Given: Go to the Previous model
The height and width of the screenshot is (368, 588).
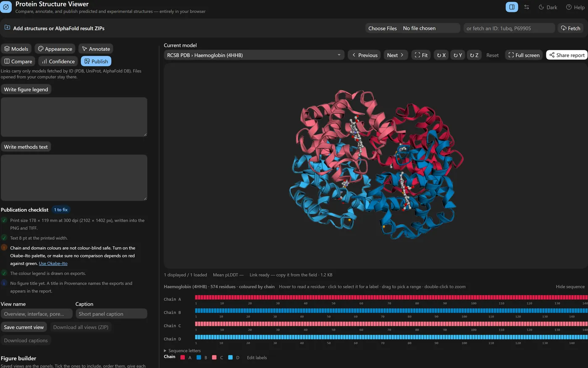Looking at the screenshot, I should [x=364, y=55].
